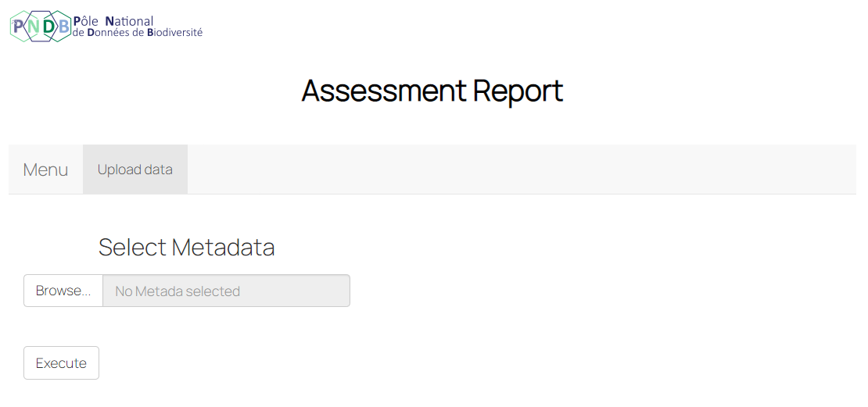The image size is (868, 407).
Task: Click the blue B hexagon in logo
Action: point(64,26)
